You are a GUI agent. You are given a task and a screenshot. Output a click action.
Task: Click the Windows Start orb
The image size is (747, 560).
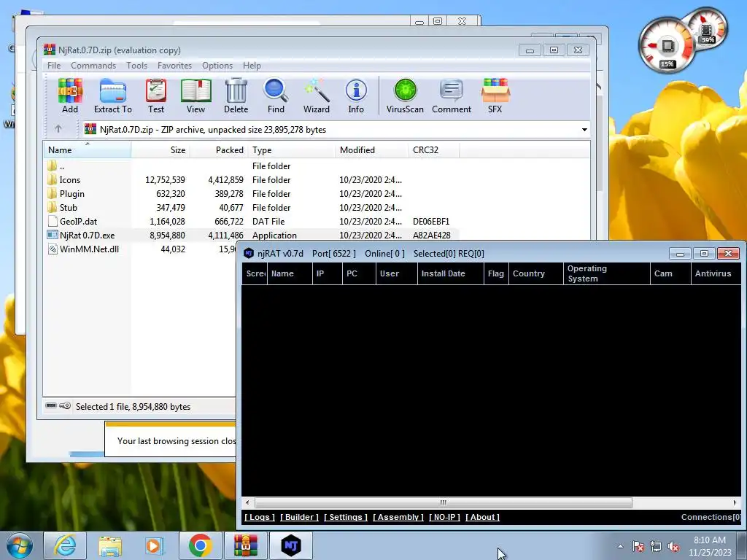tap(20, 545)
